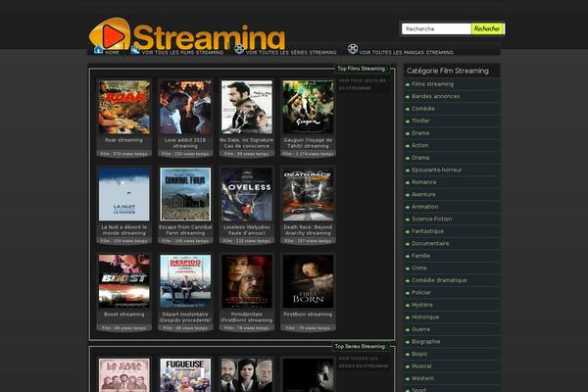Click the Boost streaming title link

tap(124, 315)
